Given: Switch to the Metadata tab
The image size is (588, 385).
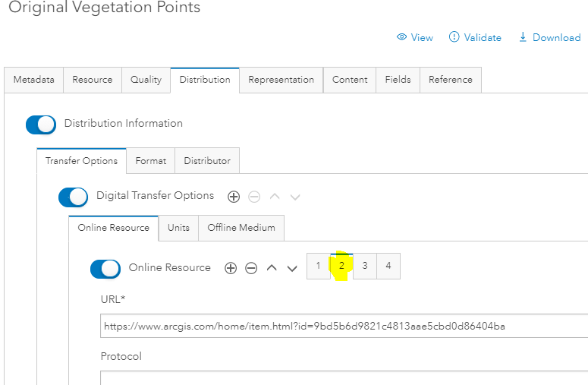Looking at the screenshot, I should point(33,80).
